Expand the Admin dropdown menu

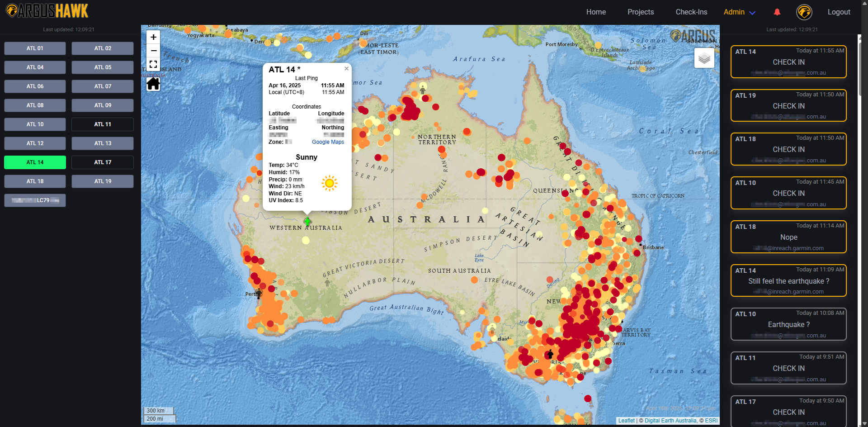(x=739, y=12)
